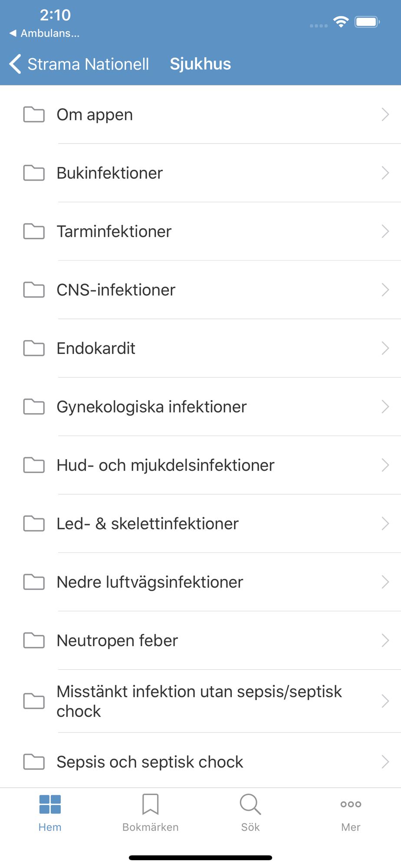Go back to Strama Nationell
Screen dimensions: 401x868
click(79, 64)
